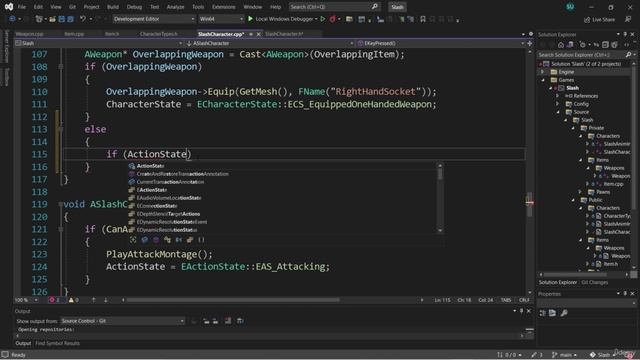Click the main branch indicator in status bar
The height and width of the screenshot is (360, 640).
point(564,355)
